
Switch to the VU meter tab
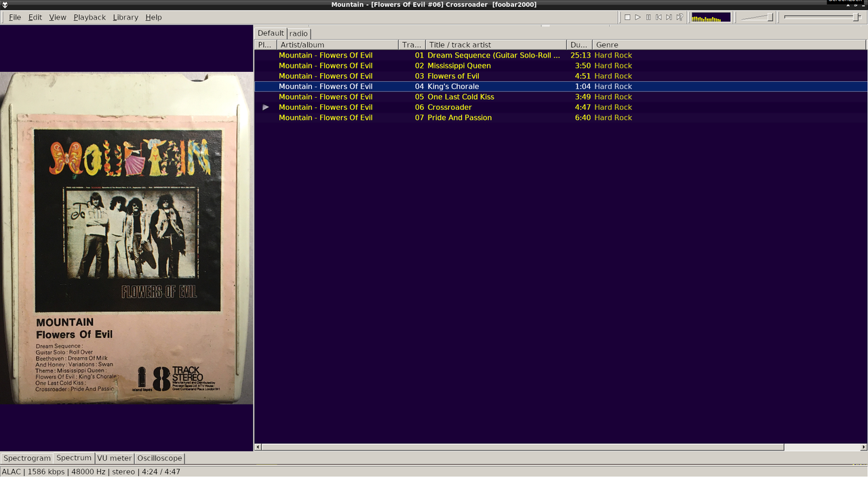[x=115, y=458]
